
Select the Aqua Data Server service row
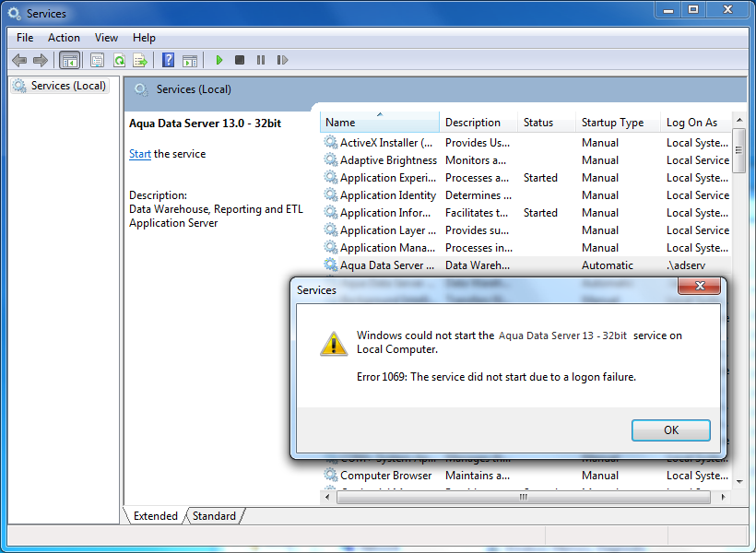(526, 265)
